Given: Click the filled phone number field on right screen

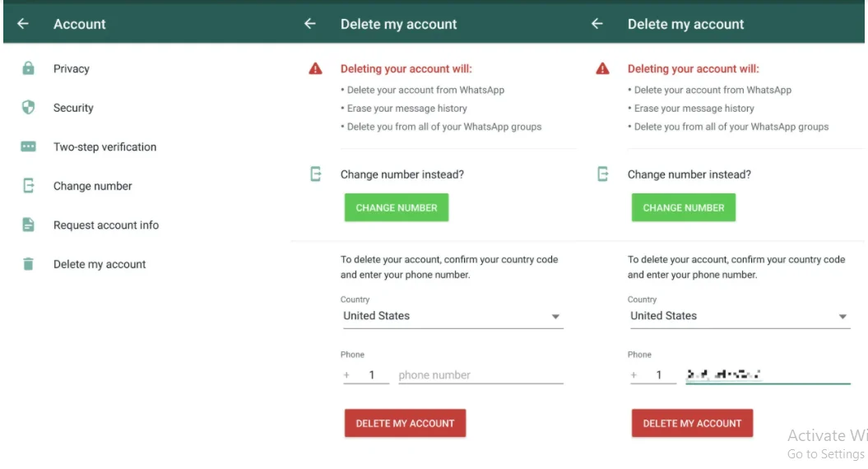Looking at the screenshot, I should [x=768, y=375].
